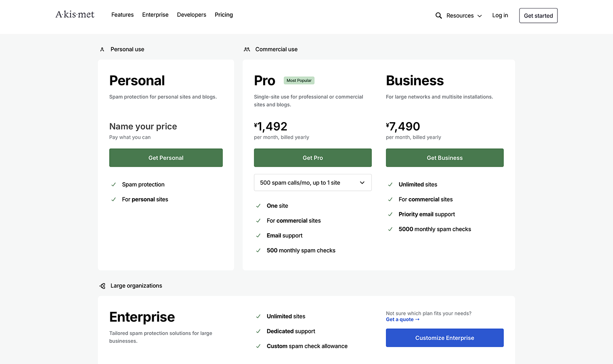Screen dimensions: 613x364
Task: Follow the Get a quote link
Action: click(x=402, y=319)
